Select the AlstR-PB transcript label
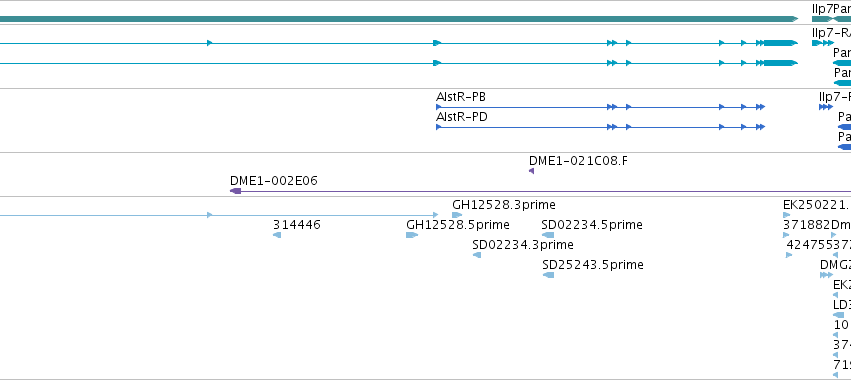 pos(461,97)
